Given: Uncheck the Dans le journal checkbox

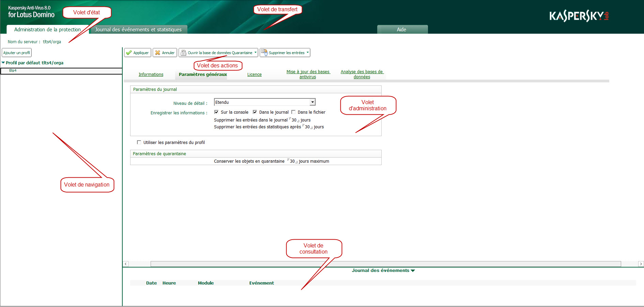Looking at the screenshot, I should 255,112.
